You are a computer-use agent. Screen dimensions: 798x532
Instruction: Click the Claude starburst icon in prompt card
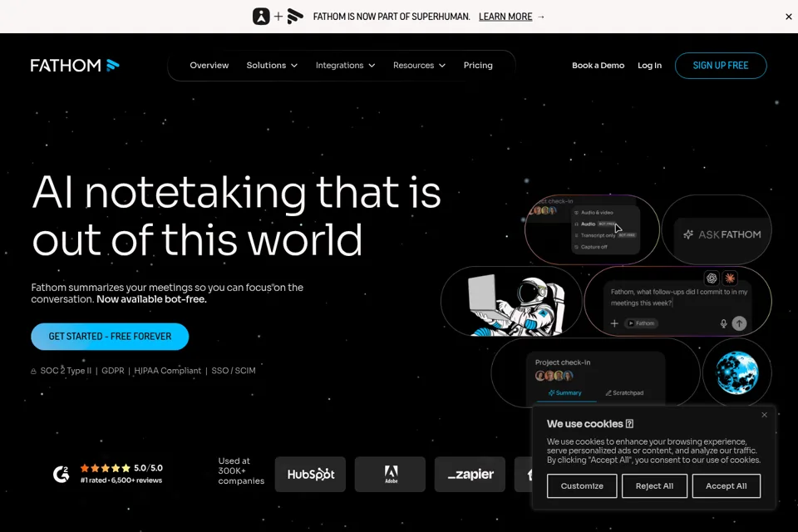point(731,278)
